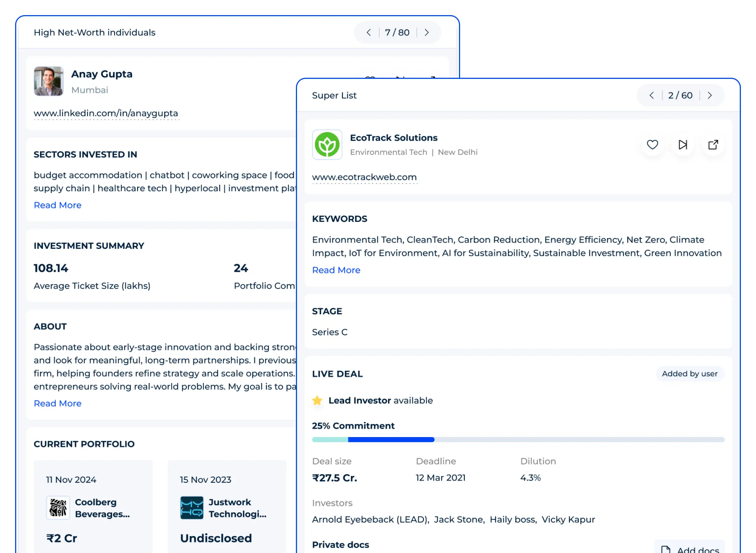Image resolution: width=756 pixels, height=553 pixels.
Task: Click the EcoTrack Solutions green leaf logo
Action: point(327,145)
